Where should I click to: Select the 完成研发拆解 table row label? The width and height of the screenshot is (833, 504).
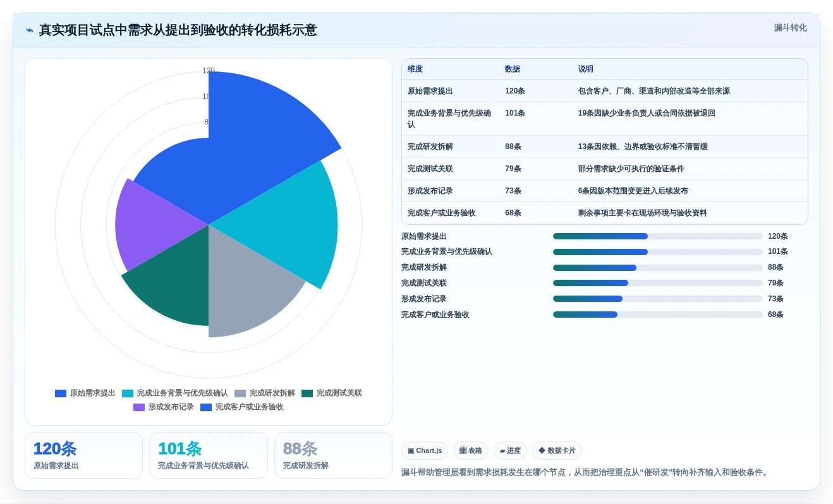(x=430, y=147)
